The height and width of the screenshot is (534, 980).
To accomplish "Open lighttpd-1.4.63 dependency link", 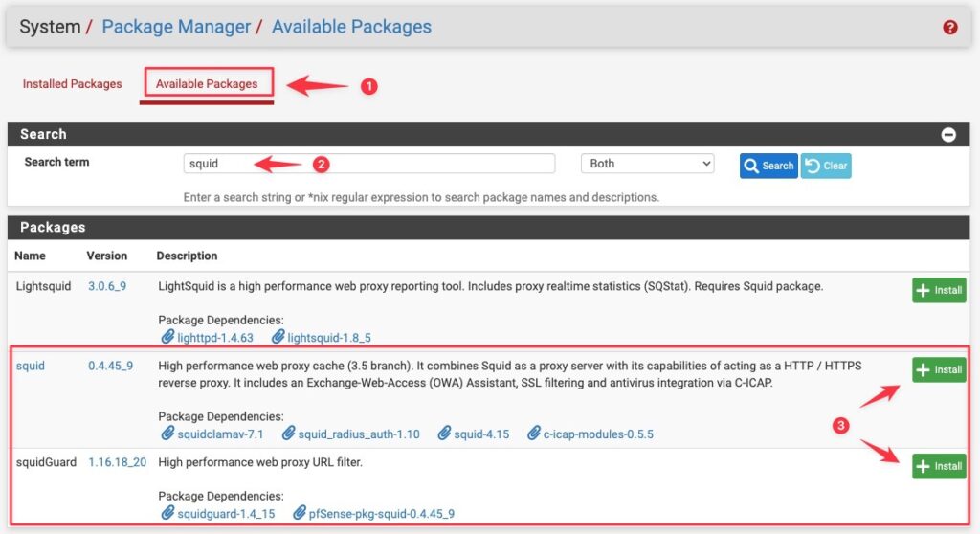I will 215,338.
